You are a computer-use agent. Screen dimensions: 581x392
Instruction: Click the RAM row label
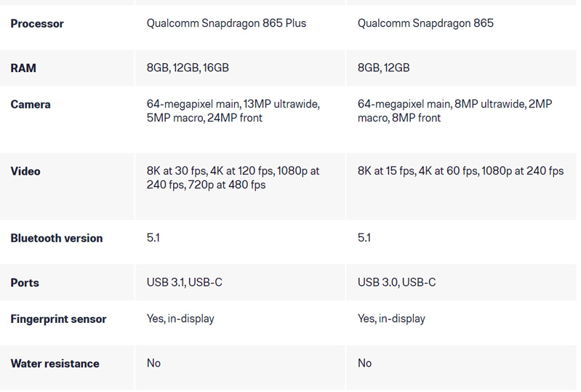[23, 68]
